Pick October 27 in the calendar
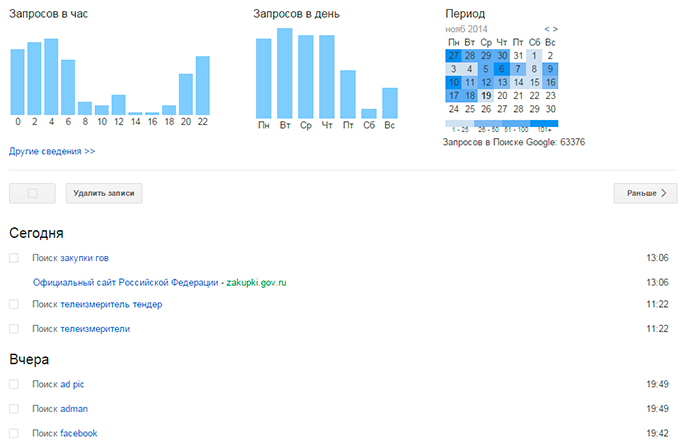 click(x=454, y=56)
